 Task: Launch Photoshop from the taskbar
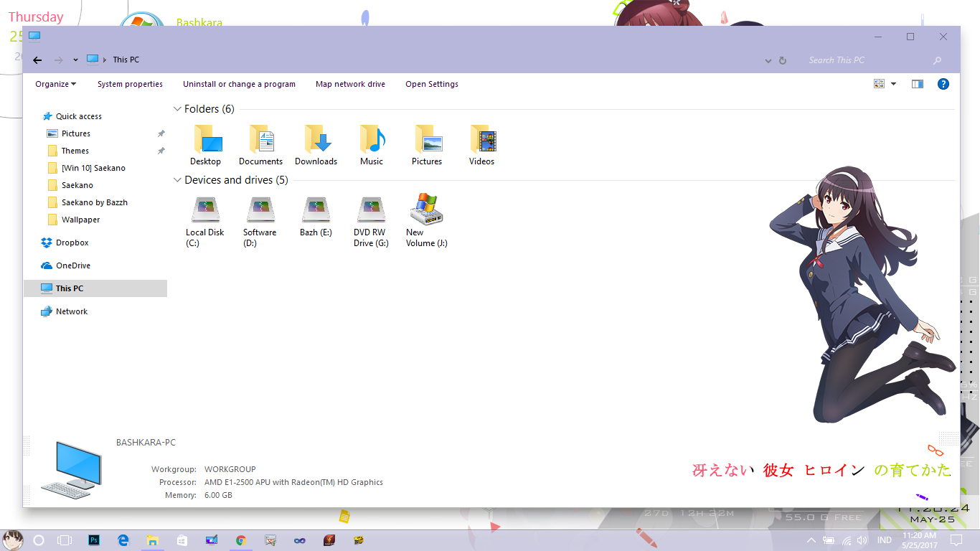click(x=94, y=540)
